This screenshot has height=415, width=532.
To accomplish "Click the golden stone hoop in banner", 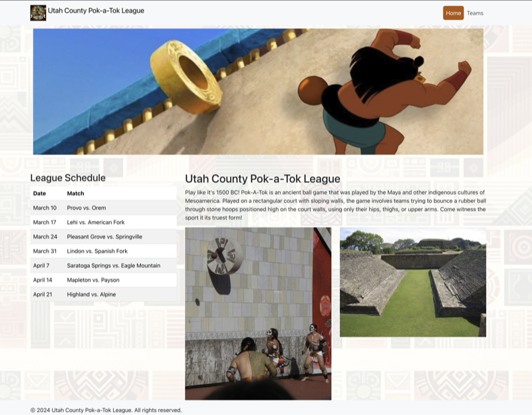I will pyautogui.click(x=186, y=76).
